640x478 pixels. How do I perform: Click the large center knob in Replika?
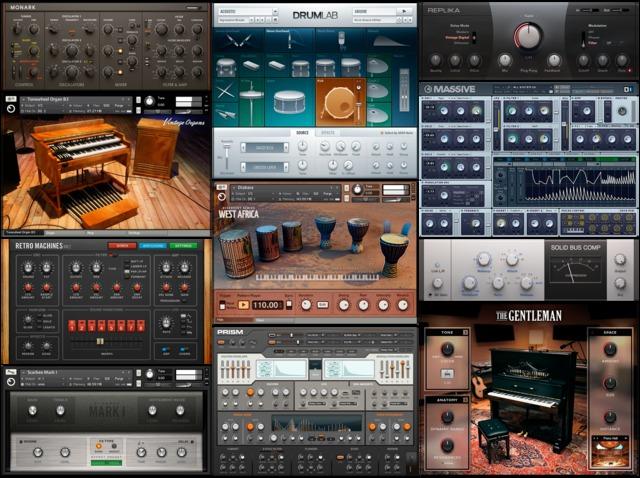528,36
